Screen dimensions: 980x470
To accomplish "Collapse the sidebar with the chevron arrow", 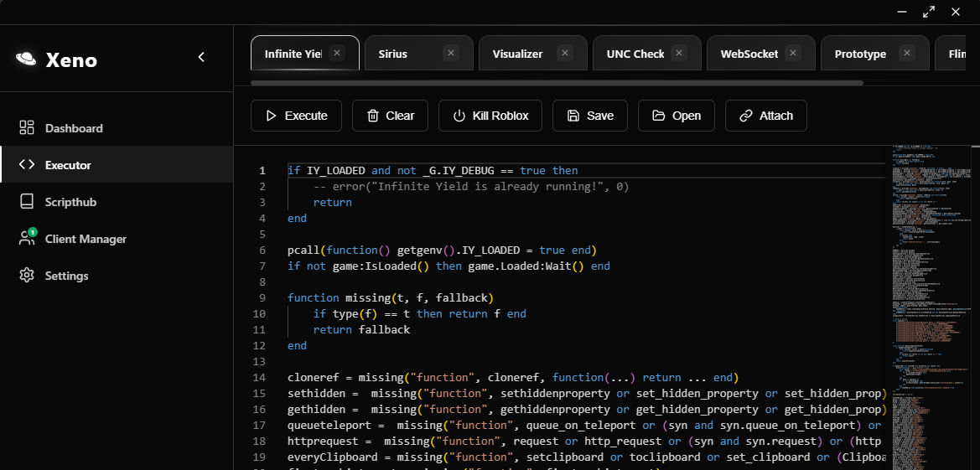I will (x=201, y=57).
